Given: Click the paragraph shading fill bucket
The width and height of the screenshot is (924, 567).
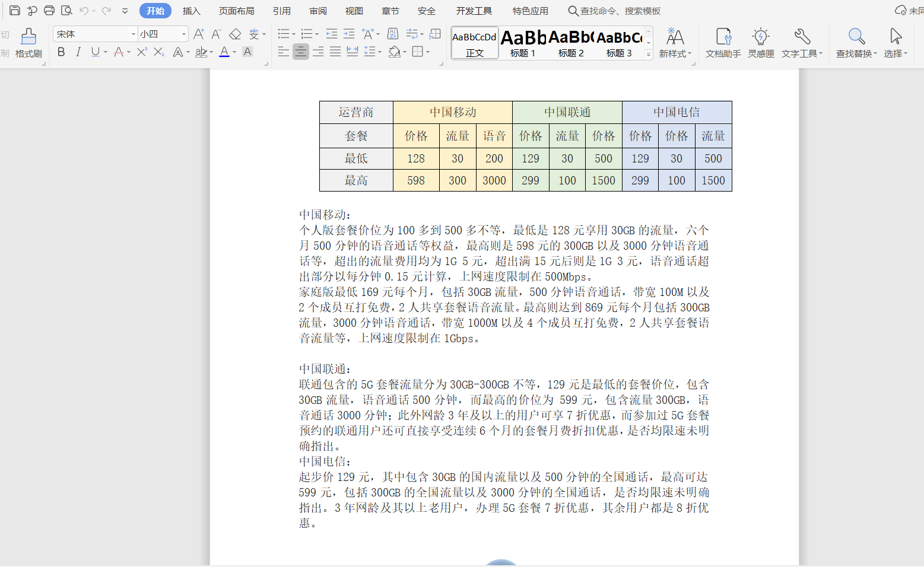Looking at the screenshot, I should (x=394, y=52).
